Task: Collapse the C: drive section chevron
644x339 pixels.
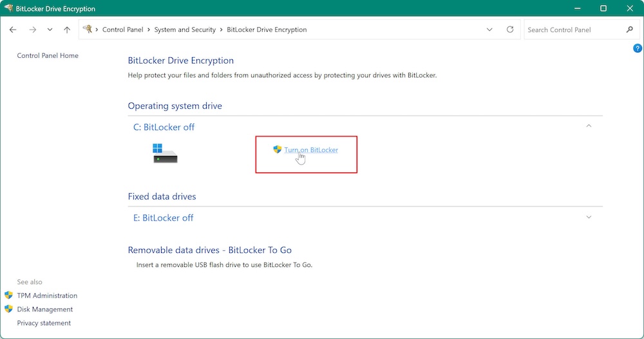Action: (589, 126)
